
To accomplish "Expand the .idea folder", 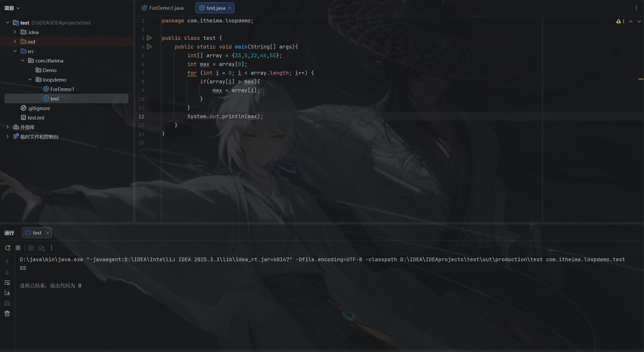I will tap(15, 32).
